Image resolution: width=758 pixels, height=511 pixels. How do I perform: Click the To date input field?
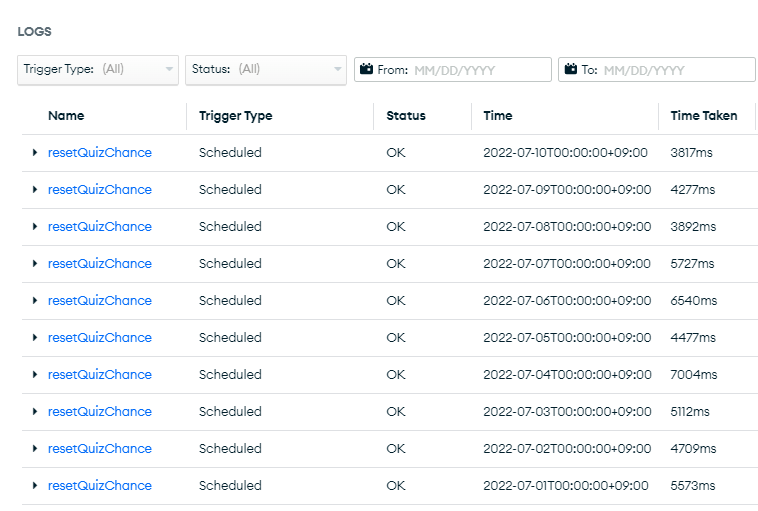pos(656,70)
